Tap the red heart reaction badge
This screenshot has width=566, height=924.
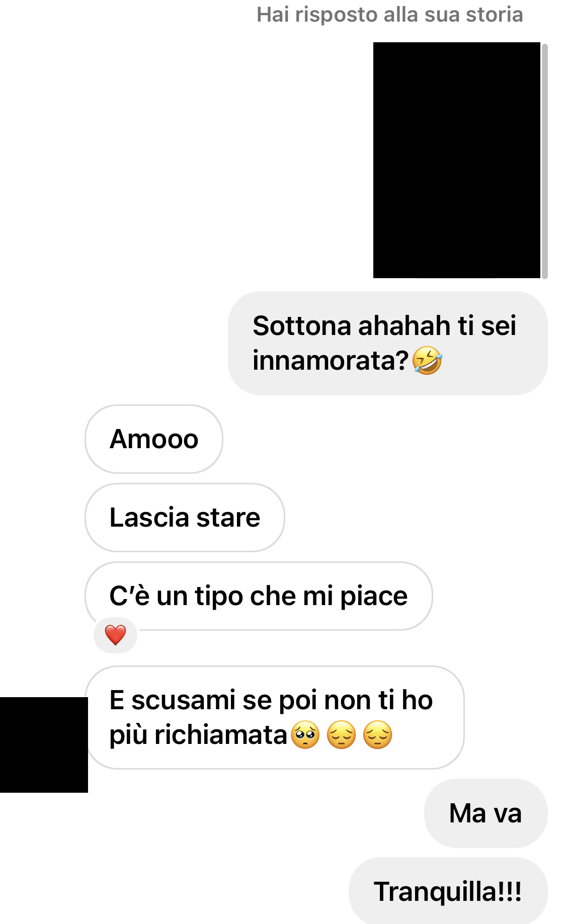coord(115,635)
